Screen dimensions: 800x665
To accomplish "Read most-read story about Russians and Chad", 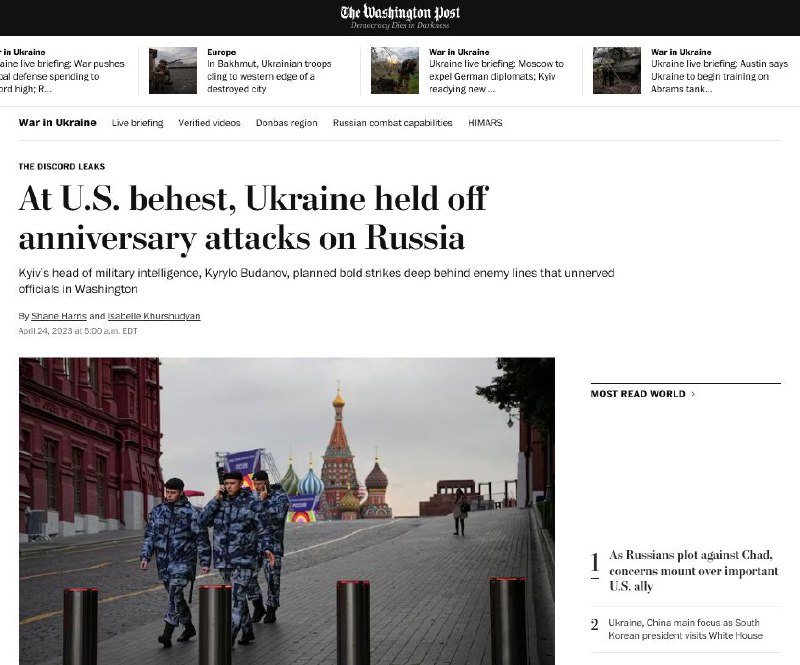I will pos(693,570).
